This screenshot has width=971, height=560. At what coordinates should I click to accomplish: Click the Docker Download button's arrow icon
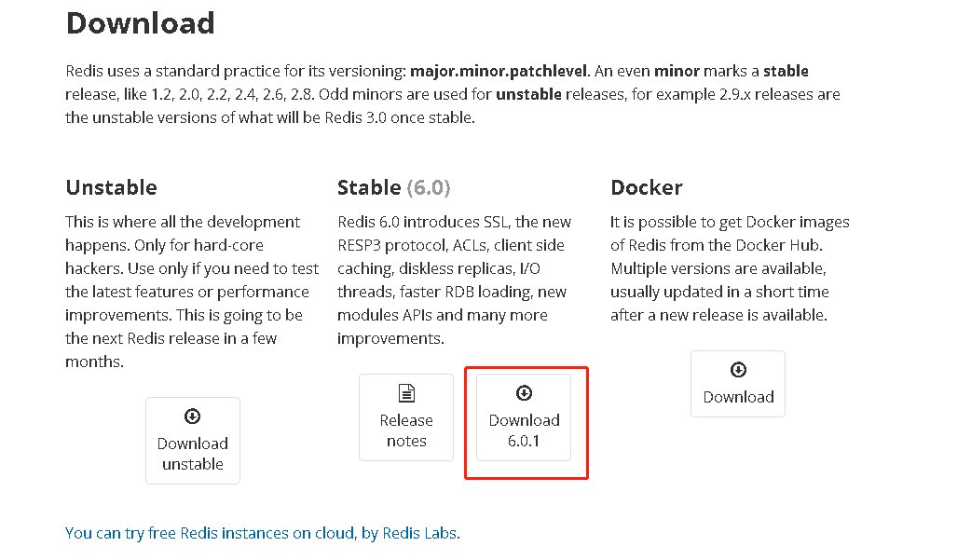tap(737, 370)
